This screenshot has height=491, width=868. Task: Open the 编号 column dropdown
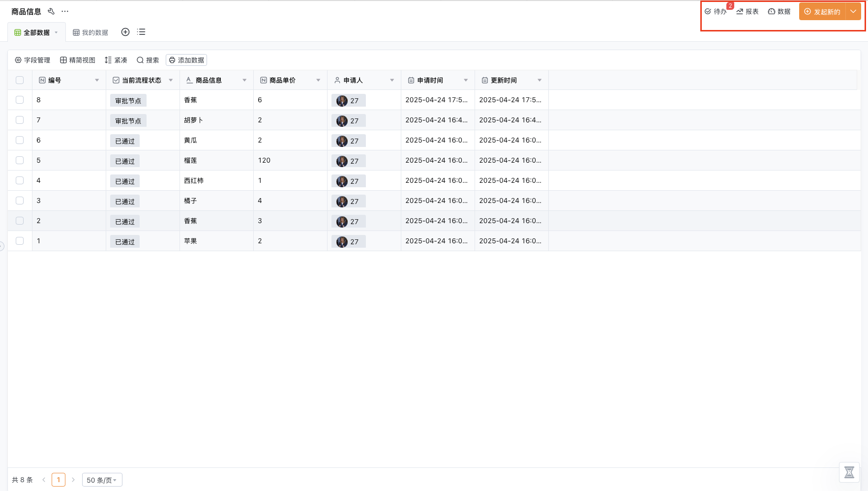97,80
